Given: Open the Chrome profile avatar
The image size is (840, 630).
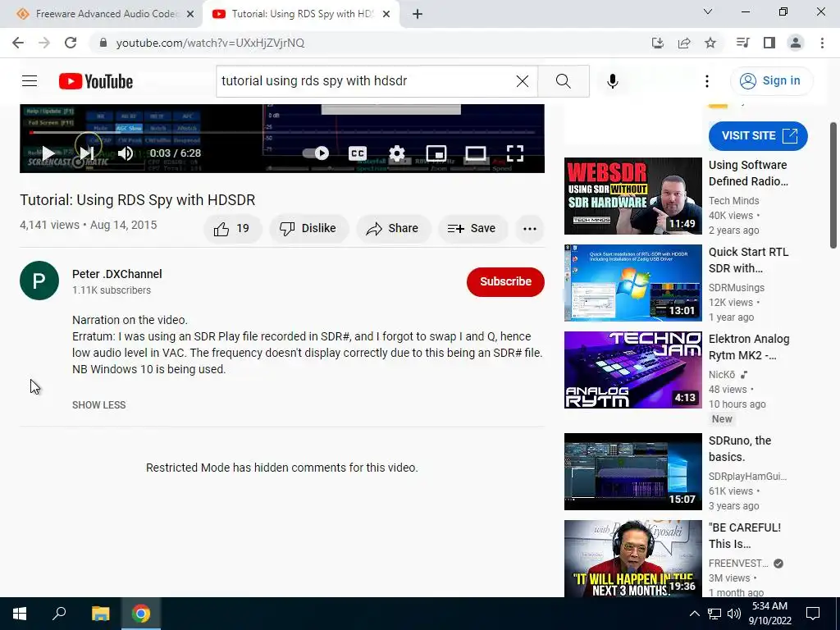Looking at the screenshot, I should coord(796,43).
